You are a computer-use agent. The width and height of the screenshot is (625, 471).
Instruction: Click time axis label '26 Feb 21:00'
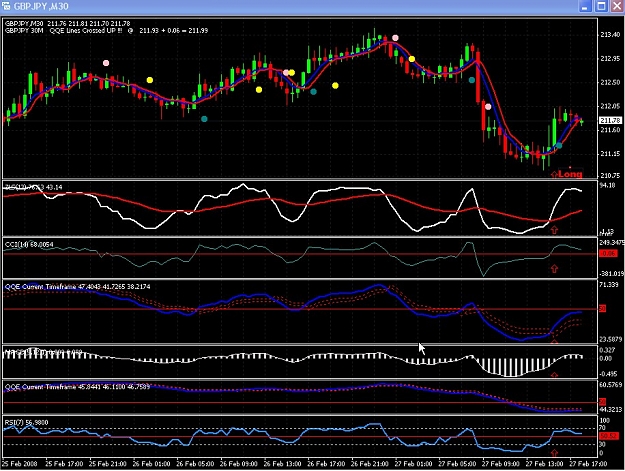tap(370, 464)
